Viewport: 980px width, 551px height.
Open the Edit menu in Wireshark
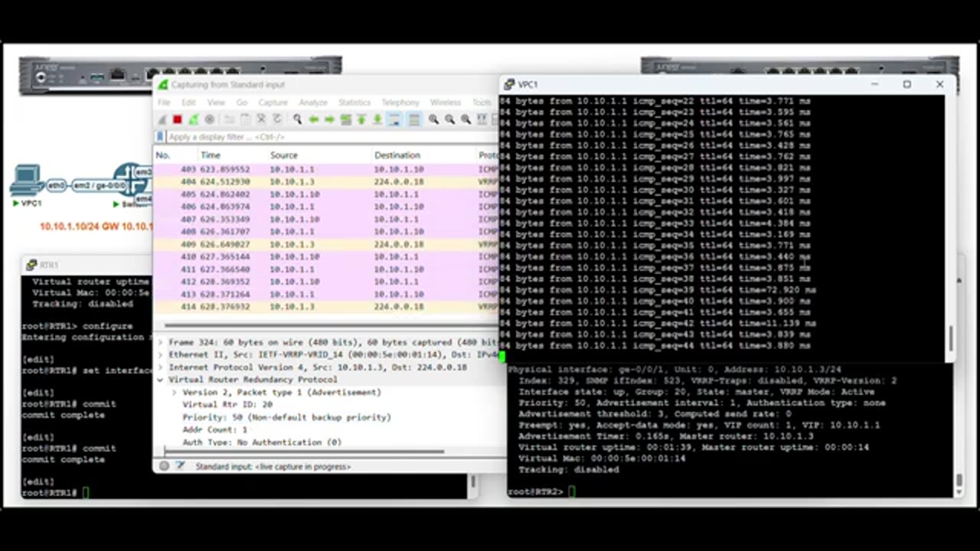coord(188,103)
